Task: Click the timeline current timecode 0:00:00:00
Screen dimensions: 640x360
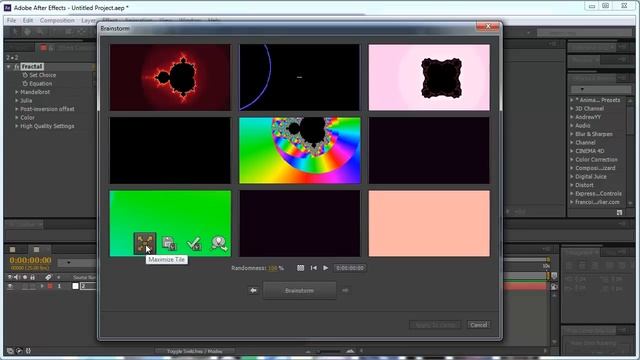Action: [30, 260]
